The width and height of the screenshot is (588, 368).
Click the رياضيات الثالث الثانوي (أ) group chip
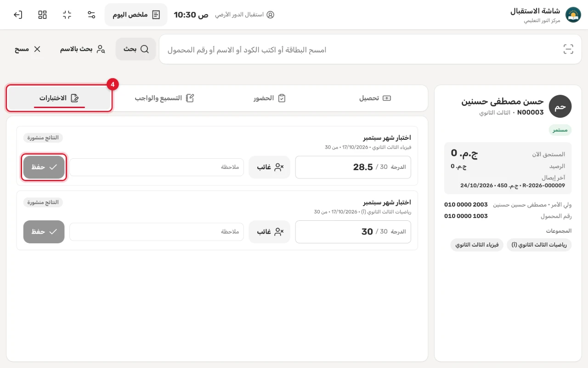[x=539, y=245]
